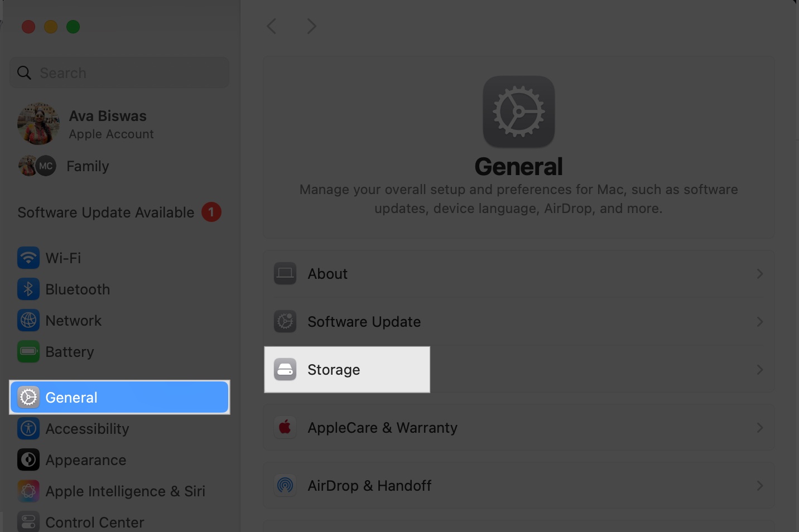Select the Battery icon in the sidebar
Image resolution: width=799 pixels, height=532 pixels.
pyautogui.click(x=28, y=351)
